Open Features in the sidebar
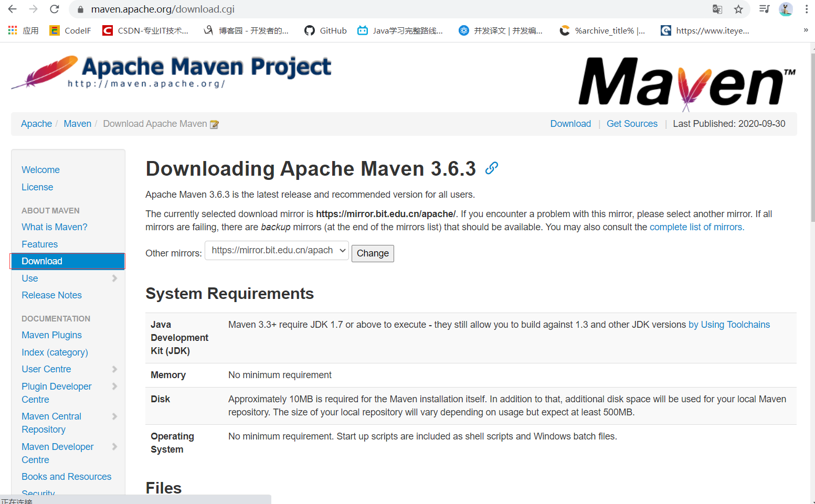 click(x=40, y=244)
